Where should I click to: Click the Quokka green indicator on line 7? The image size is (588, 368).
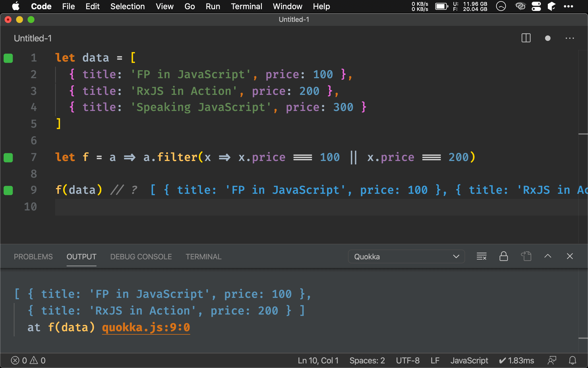tap(8, 158)
